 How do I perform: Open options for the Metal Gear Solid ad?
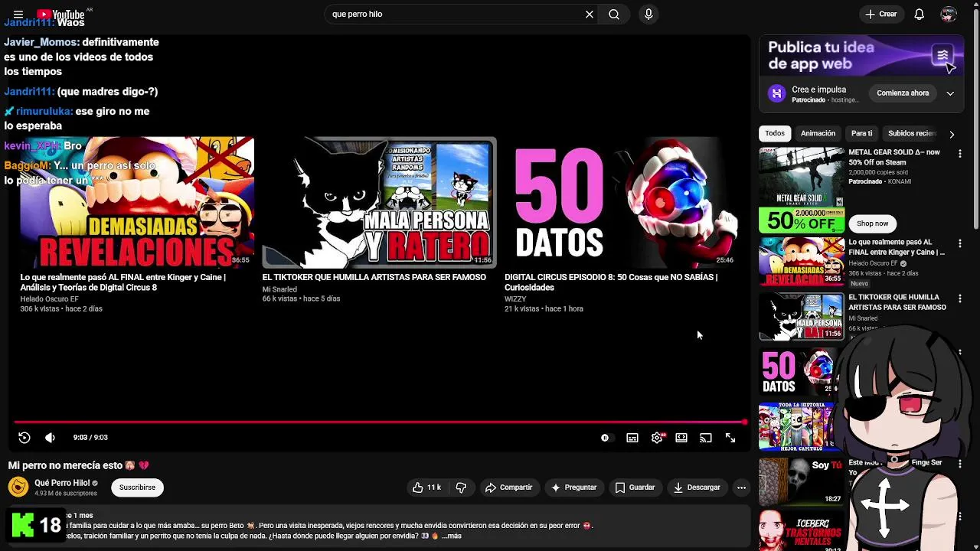coord(960,154)
